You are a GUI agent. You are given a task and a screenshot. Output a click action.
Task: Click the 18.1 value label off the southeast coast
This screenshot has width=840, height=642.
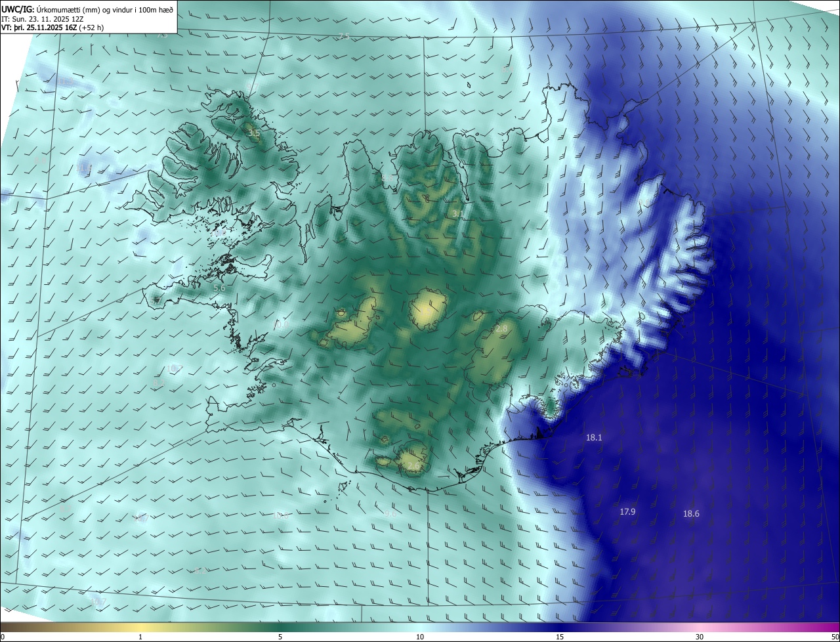[594, 437]
